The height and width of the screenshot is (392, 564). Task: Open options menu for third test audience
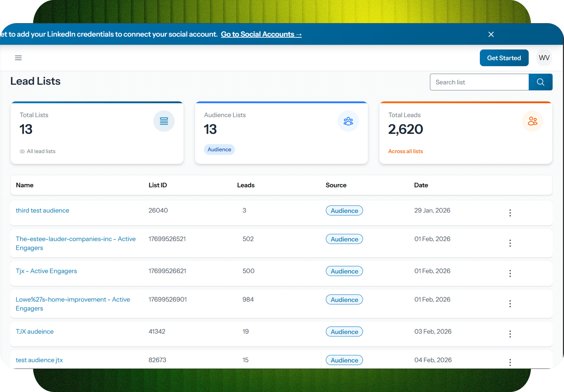pos(510,213)
